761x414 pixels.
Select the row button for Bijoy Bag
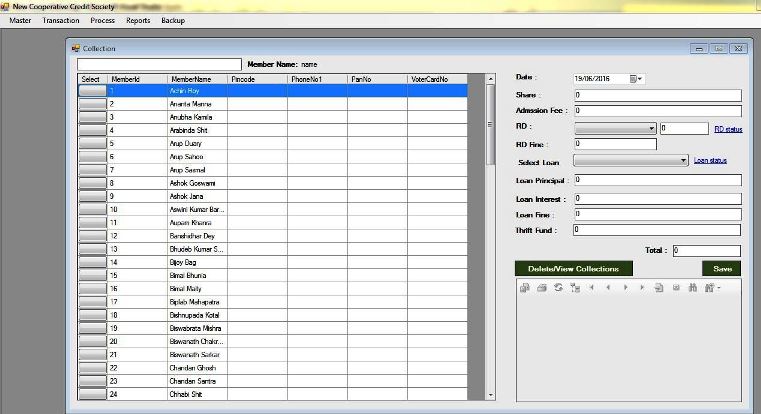point(92,262)
